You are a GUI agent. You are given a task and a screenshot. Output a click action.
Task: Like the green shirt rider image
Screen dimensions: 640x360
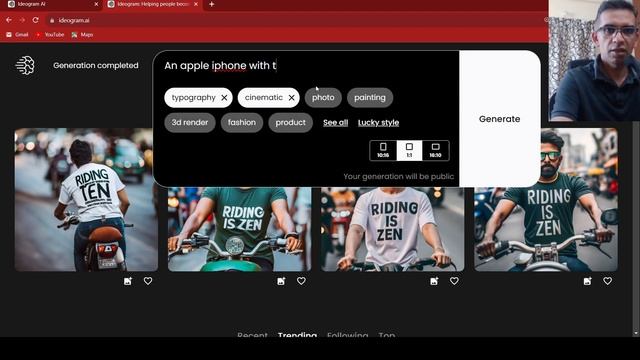pyautogui.click(x=301, y=281)
